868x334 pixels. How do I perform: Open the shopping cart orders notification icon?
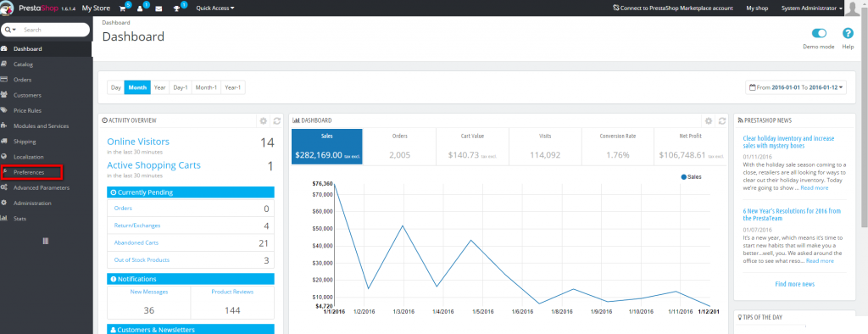click(x=122, y=8)
